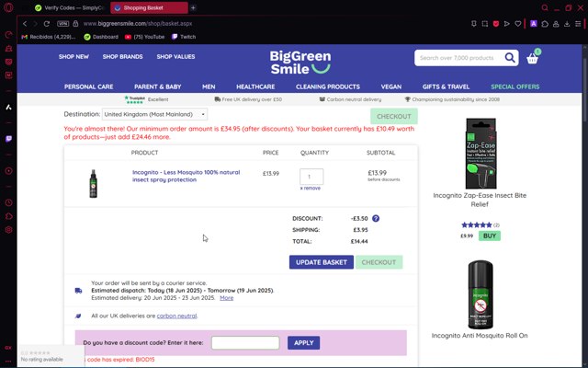This screenshot has height=368, width=588.
Task: Reload the page with the refresh icon
Action: pos(47,24)
